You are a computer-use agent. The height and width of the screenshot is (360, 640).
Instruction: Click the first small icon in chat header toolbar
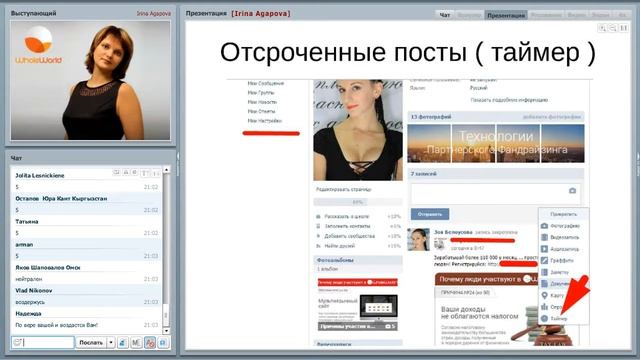click(x=116, y=173)
